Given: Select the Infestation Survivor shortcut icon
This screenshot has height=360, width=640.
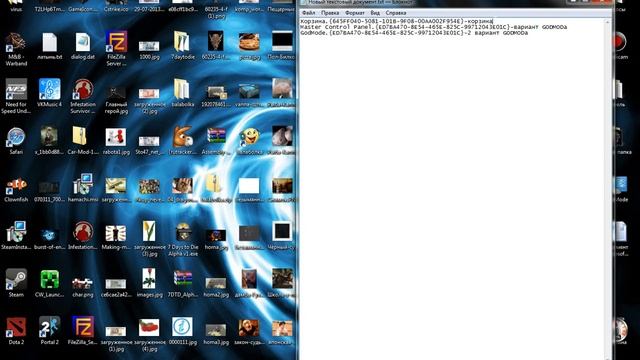Looking at the screenshot, I should click(82, 96).
